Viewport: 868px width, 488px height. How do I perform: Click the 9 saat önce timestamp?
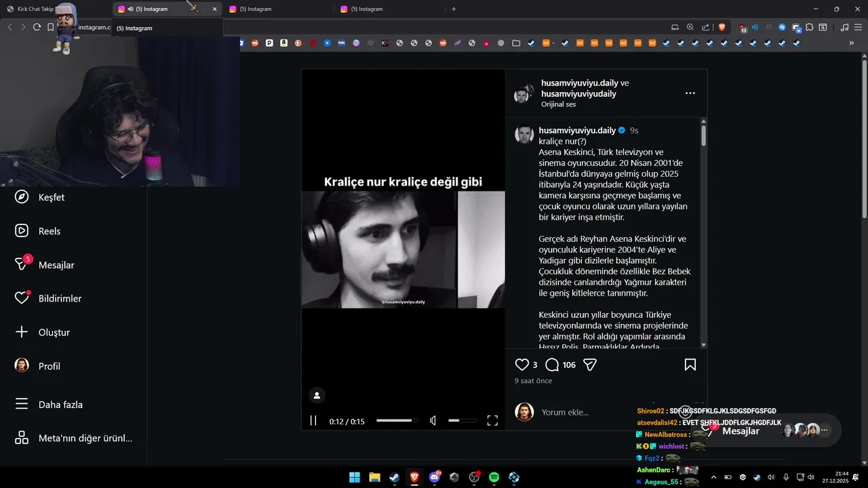coord(533,381)
